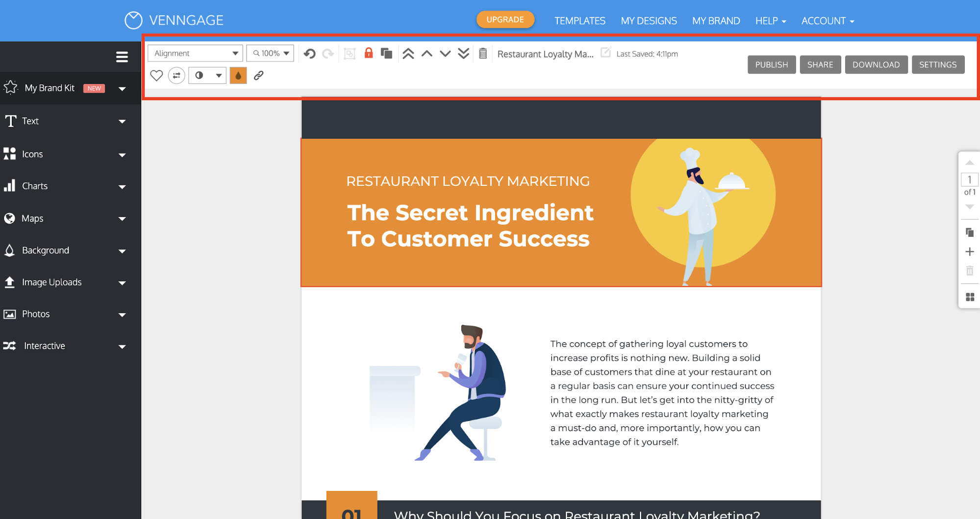Click the trash delete icon in toolbar
Image resolution: width=980 pixels, height=519 pixels.
click(x=483, y=53)
